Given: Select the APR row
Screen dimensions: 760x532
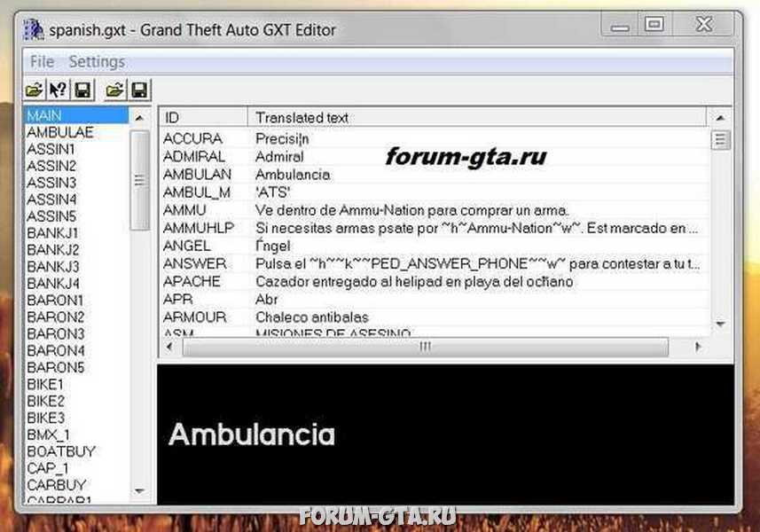Looking at the screenshot, I should [x=435, y=300].
